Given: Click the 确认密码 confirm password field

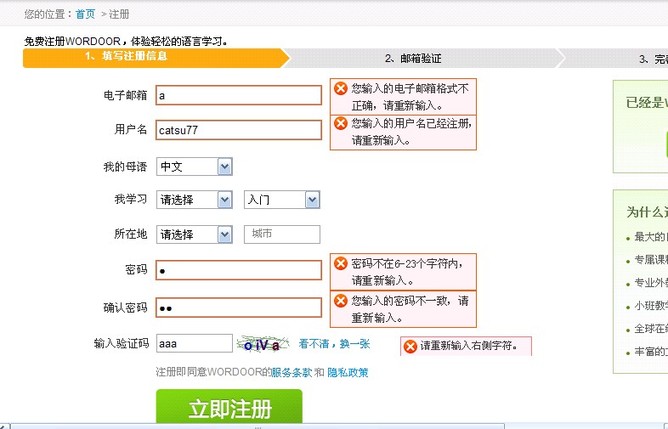Looking at the screenshot, I should pyautogui.click(x=239, y=308).
